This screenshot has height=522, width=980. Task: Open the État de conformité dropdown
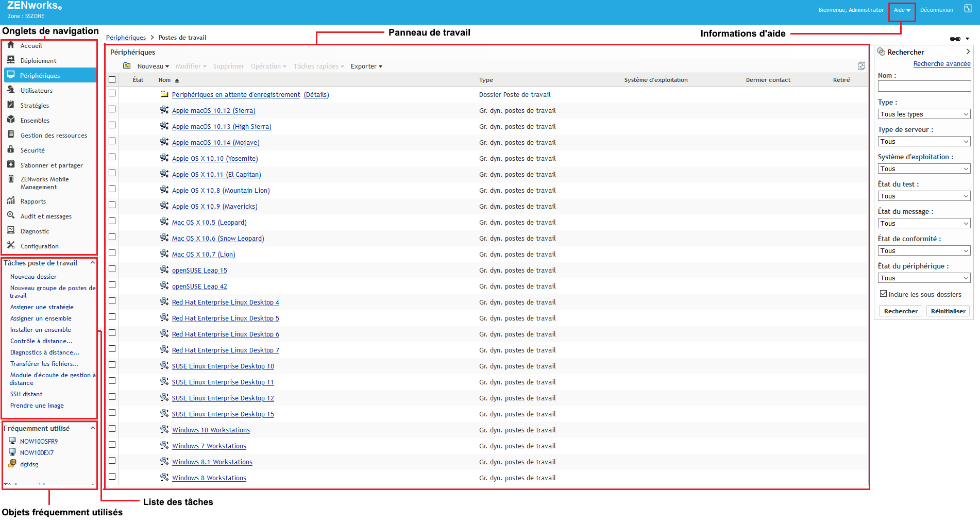[924, 250]
